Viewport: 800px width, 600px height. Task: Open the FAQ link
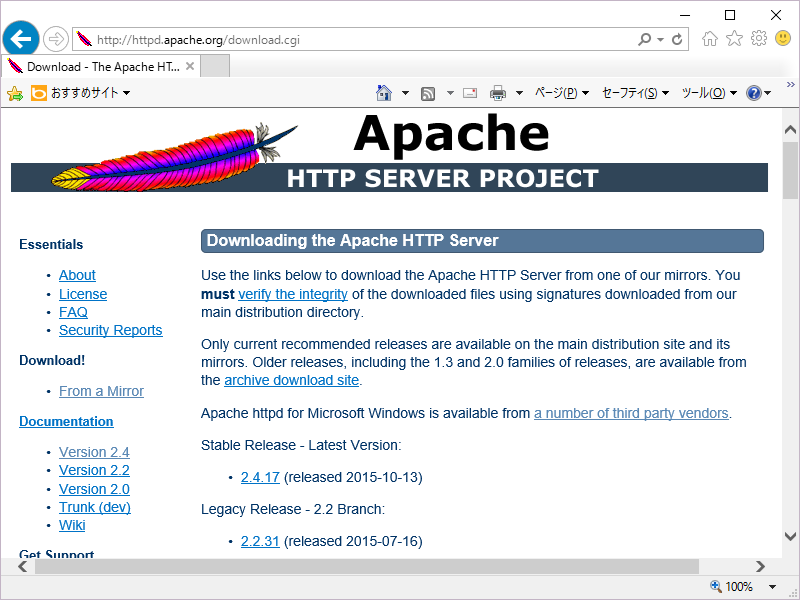pyautogui.click(x=73, y=312)
